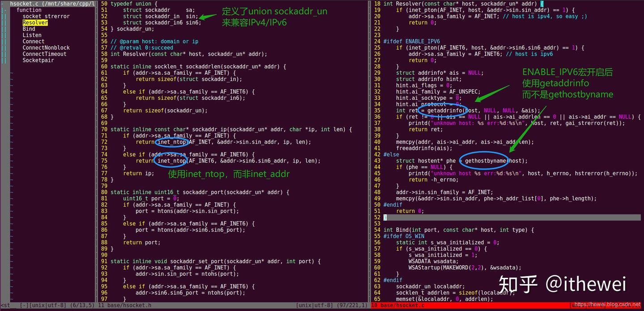Open the hewei.blog.csdn.net watermark link
This screenshot has height=311, width=644.
608,304
